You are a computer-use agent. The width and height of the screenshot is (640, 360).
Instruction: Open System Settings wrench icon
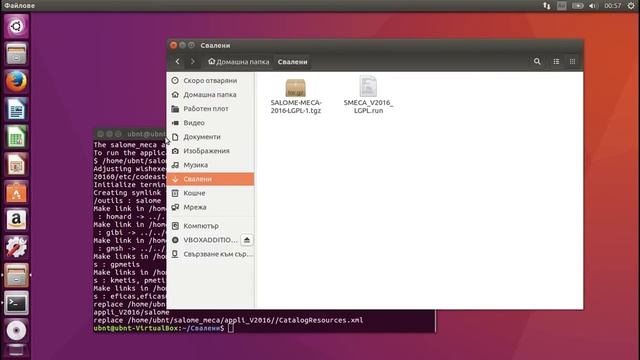click(16, 248)
